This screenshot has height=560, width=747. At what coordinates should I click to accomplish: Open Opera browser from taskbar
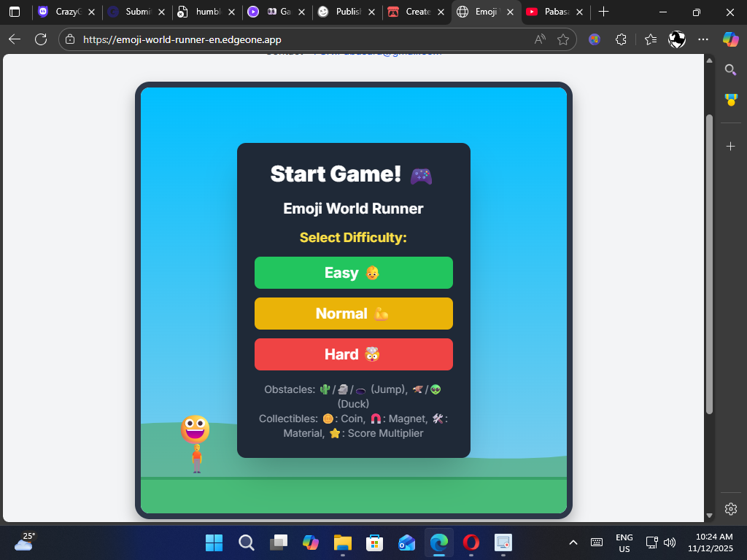point(471,542)
